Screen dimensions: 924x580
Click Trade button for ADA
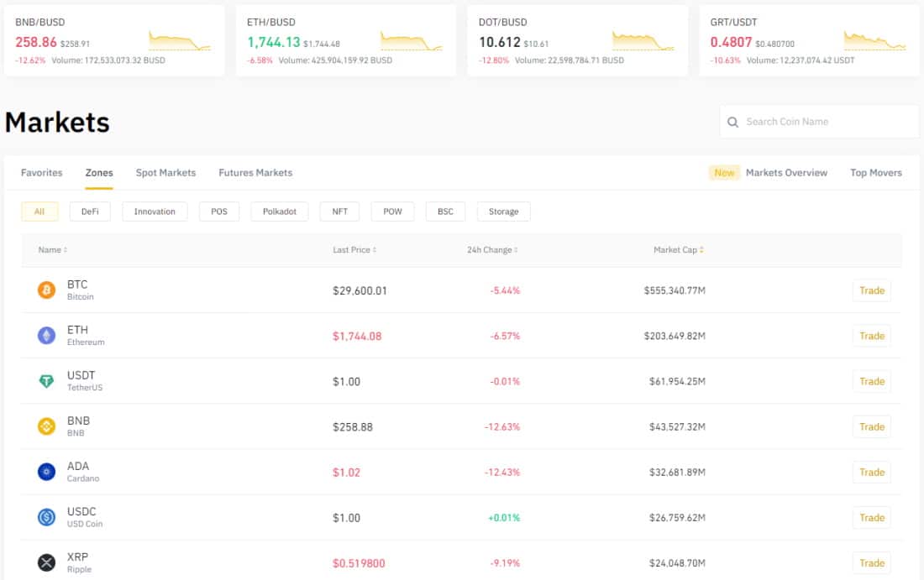[x=872, y=472]
